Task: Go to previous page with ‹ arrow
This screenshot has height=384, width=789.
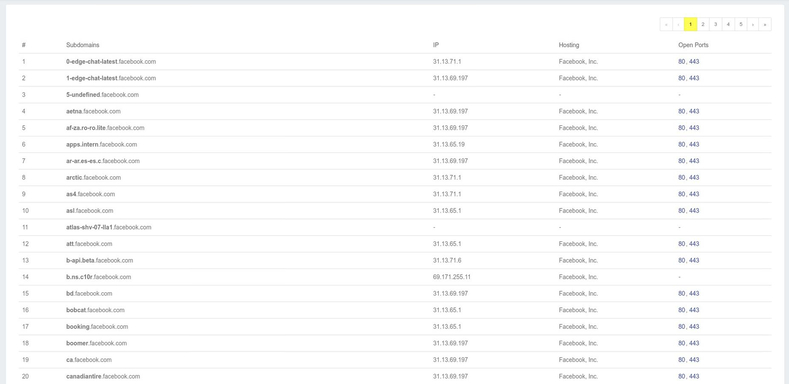Action: click(x=678, y=24)
